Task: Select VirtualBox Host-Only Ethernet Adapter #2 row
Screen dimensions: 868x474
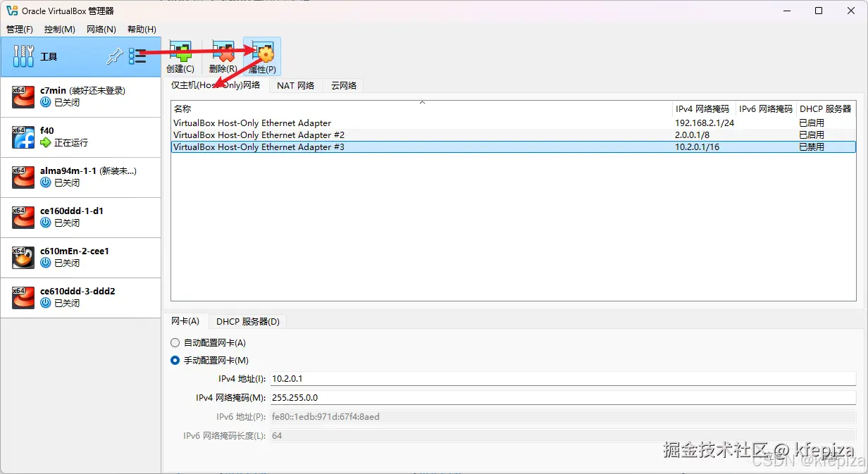Action: [x=514, y=135]
